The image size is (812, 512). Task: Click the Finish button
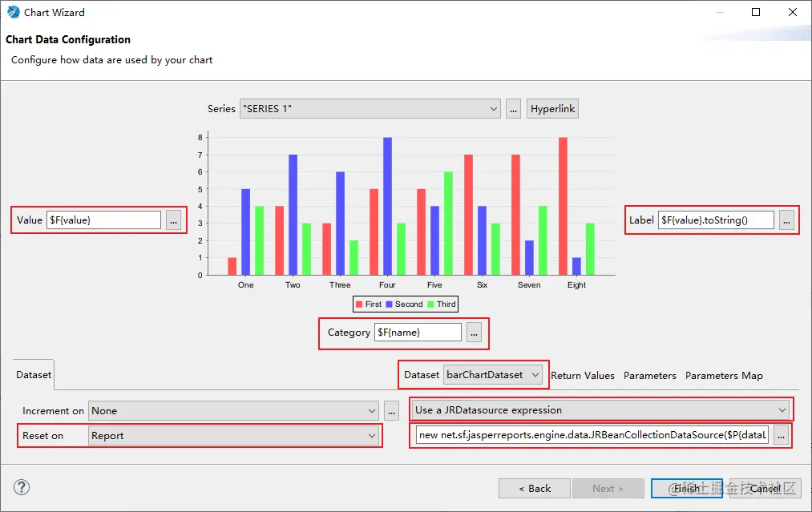tap(687, 488)
